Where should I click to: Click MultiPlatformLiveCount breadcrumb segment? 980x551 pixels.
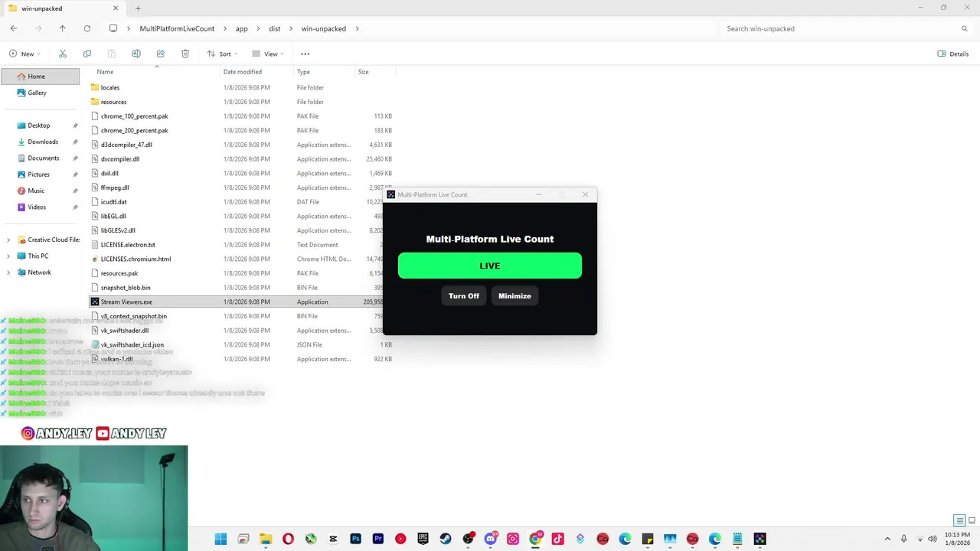tap(177, 28)
